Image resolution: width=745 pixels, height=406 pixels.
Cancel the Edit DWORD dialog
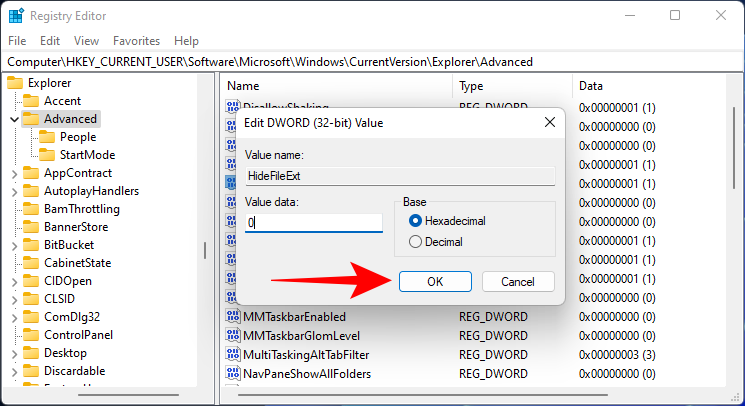coord(518,282)
